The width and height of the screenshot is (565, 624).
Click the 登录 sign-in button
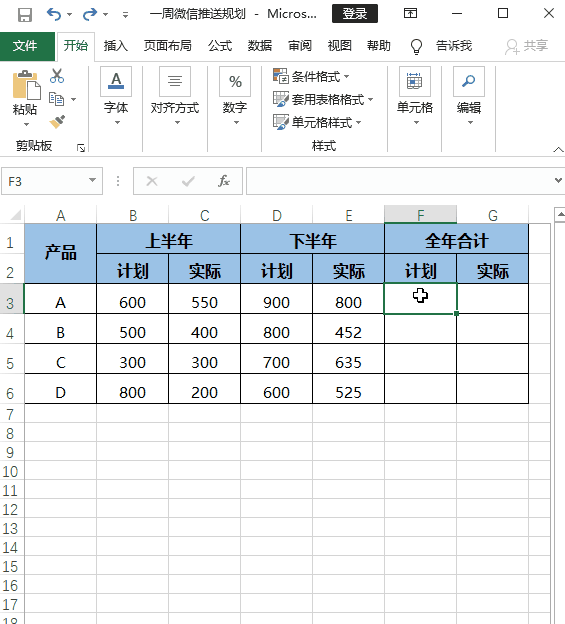[355, 14]
